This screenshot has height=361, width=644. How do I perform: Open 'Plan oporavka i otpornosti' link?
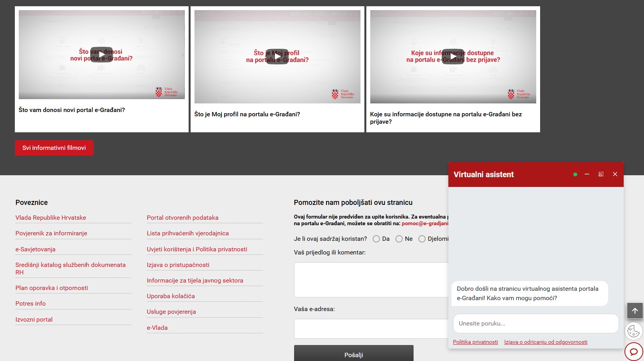tap(52, 288)
